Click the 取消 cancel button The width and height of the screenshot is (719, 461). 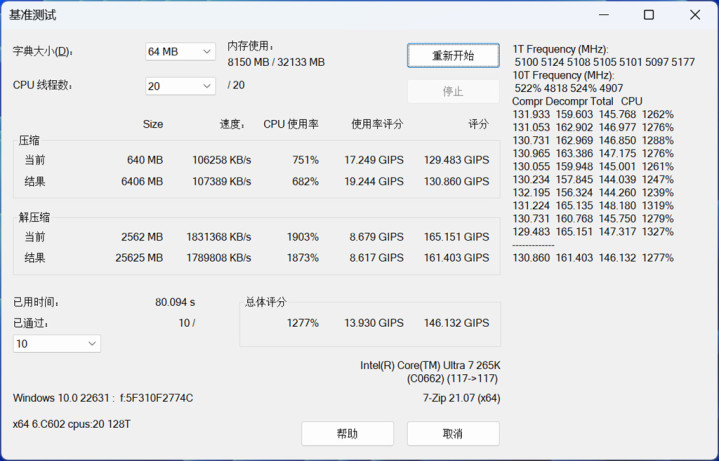coord(453,433)
